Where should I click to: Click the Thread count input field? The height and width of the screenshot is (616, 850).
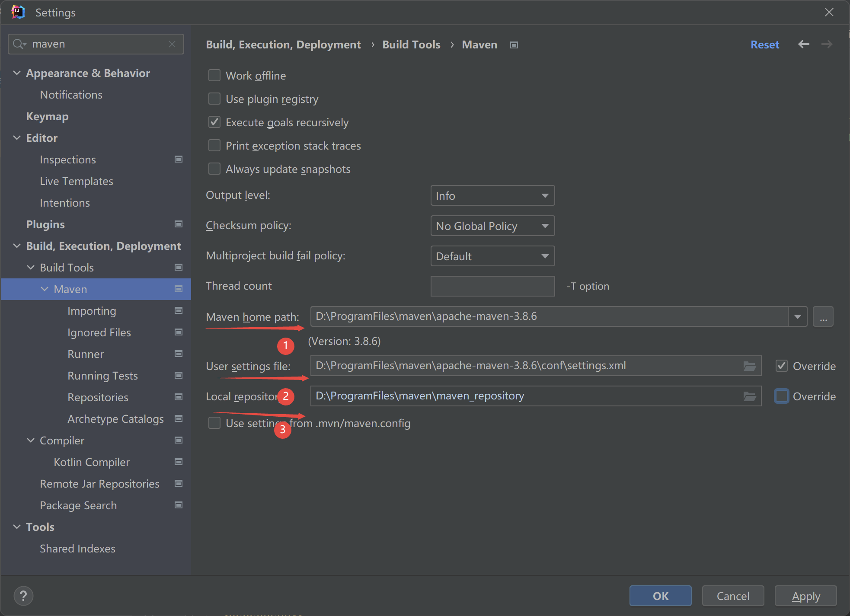(x=492, y=286)
